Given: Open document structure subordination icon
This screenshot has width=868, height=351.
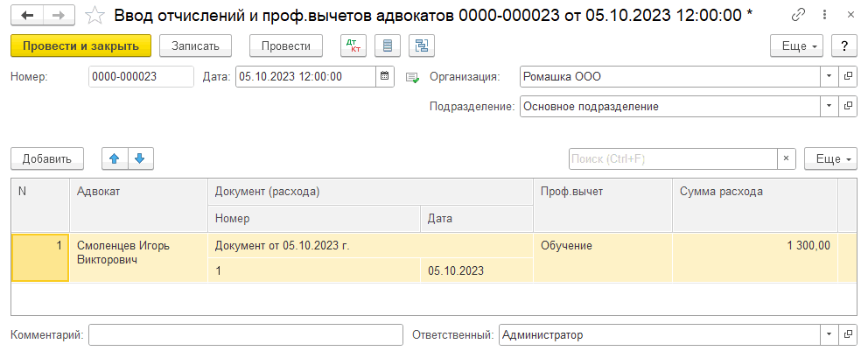Looking at the screenshot, I should click(421, 46).
